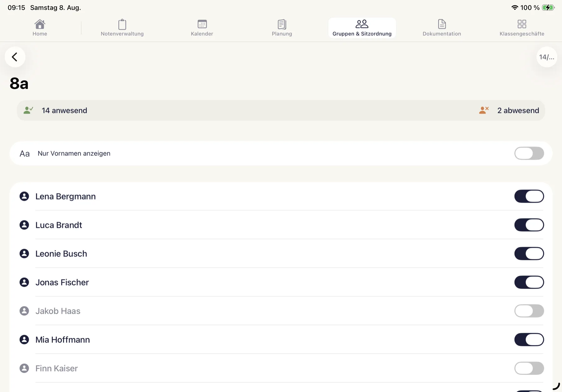The image size is (562, 392).
Task: Click the avatar icon beside Jakob Haas
Action: coord(24,311)
